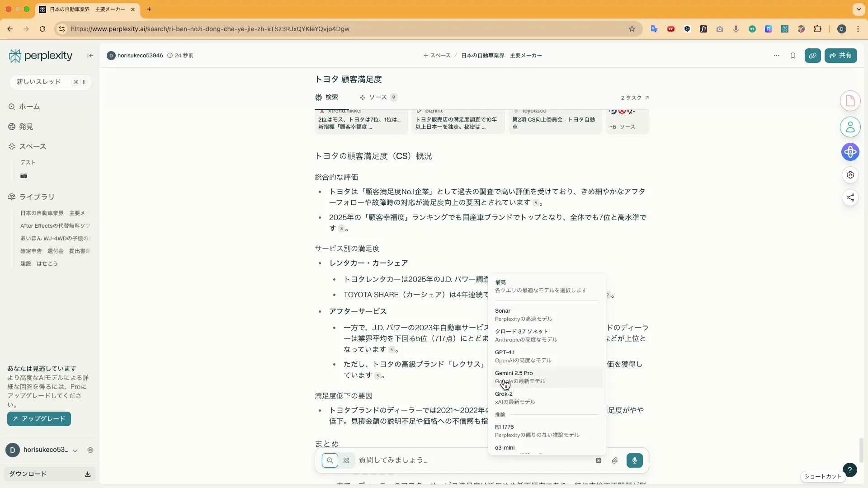The height and width of the screenshot is (488, 868).
Task: Toggle bookmark for this thread
Action: click(793, 56)
